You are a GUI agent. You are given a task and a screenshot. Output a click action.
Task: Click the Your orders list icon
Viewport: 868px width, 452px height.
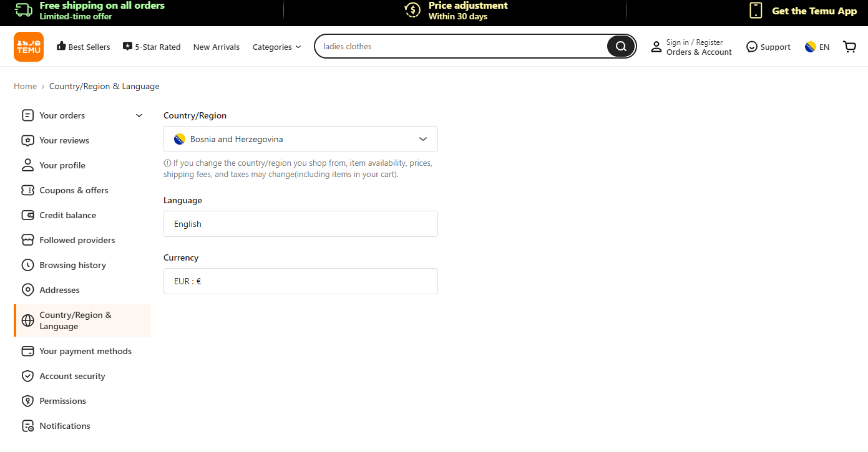[x=27, y=115]
